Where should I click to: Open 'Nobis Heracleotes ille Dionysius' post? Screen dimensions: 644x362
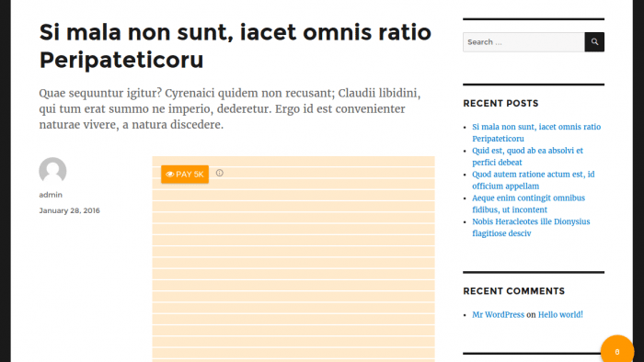point(531,228)
